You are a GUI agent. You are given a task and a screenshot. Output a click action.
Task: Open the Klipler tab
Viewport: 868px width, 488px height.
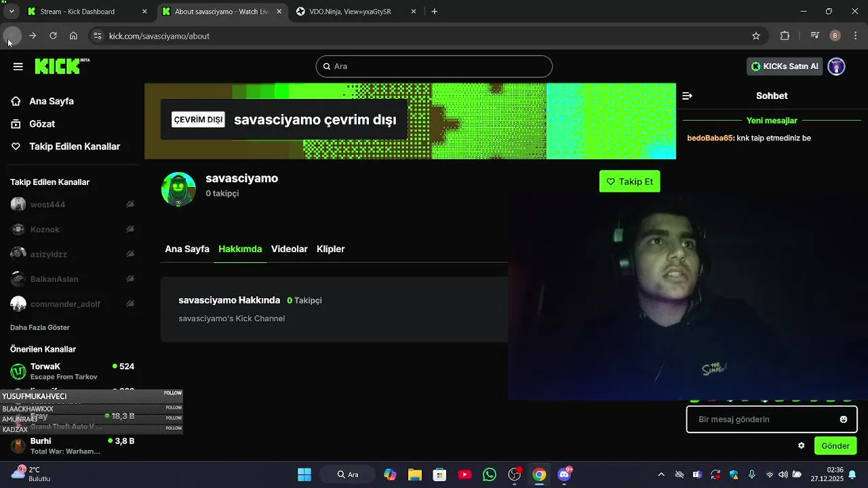tap(331, 249)
